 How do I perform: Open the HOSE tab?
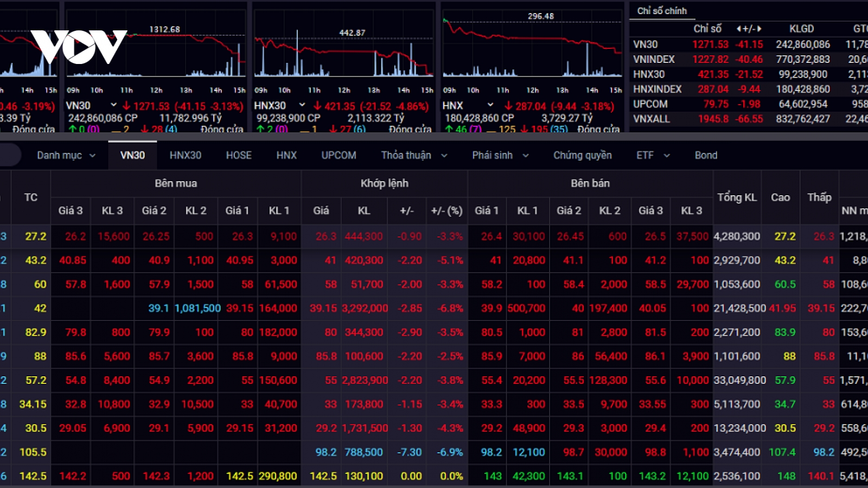[239, 155]
